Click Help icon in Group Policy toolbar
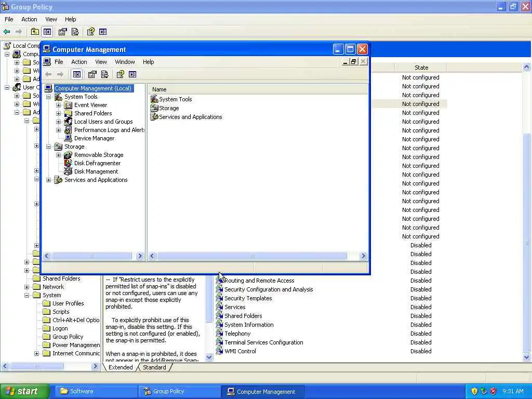This screenshot has height=399, width=532. (90, 32)
